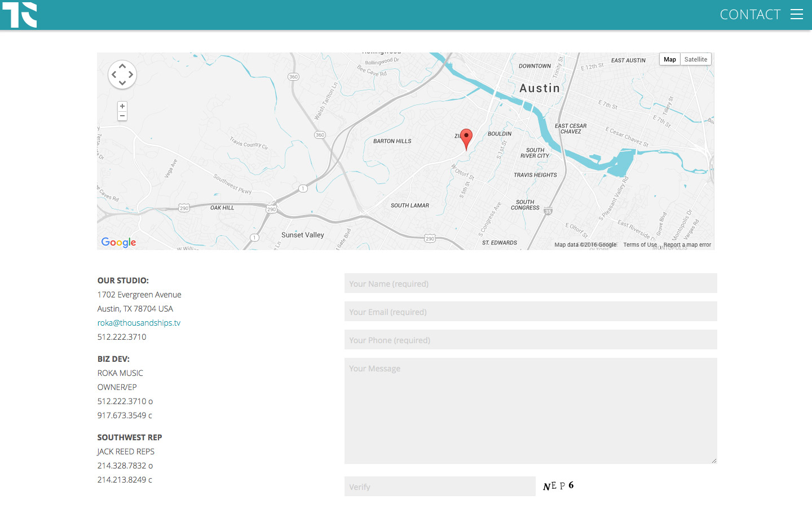This screenshot has width=812, height=508.
Task: Click the OUR STUDIO heading
Action: click(x=123, y=281)
